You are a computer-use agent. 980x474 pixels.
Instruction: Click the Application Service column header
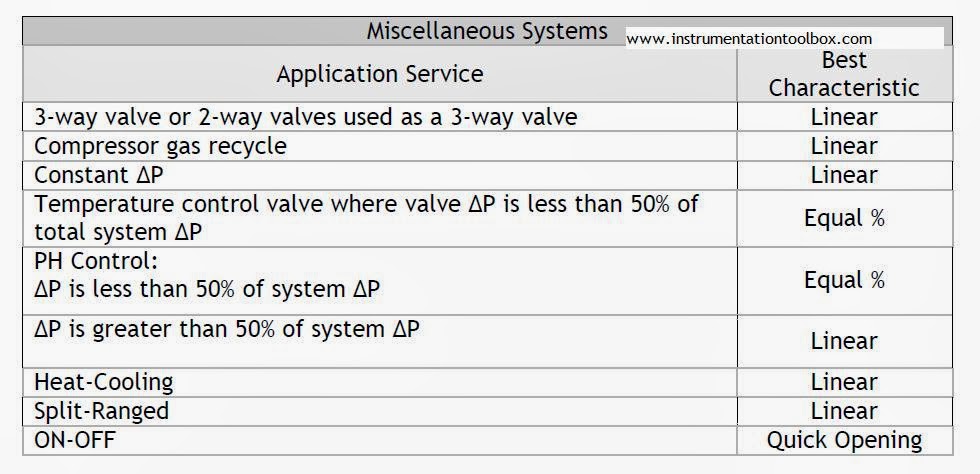coord(380,74)
